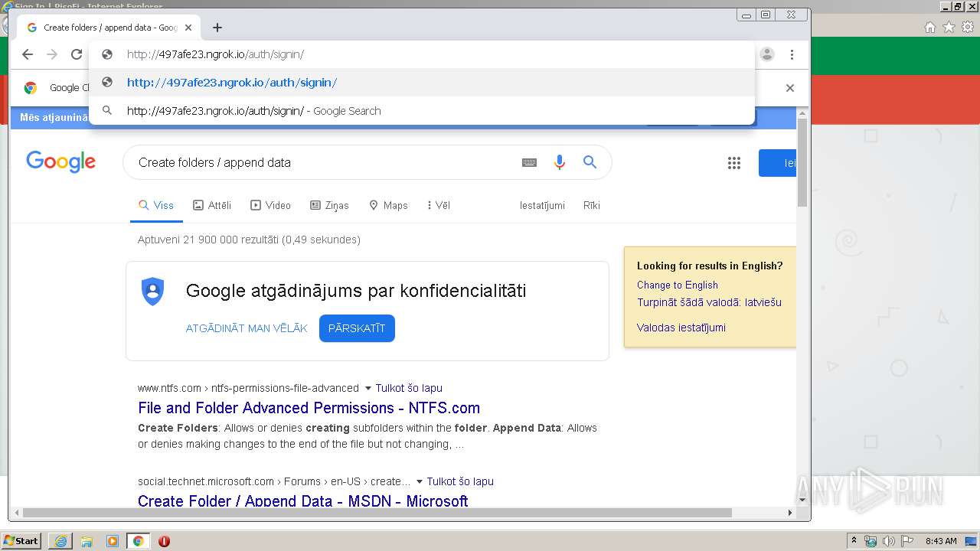
Task: Click Change to English link
Action: pos(678,285)
